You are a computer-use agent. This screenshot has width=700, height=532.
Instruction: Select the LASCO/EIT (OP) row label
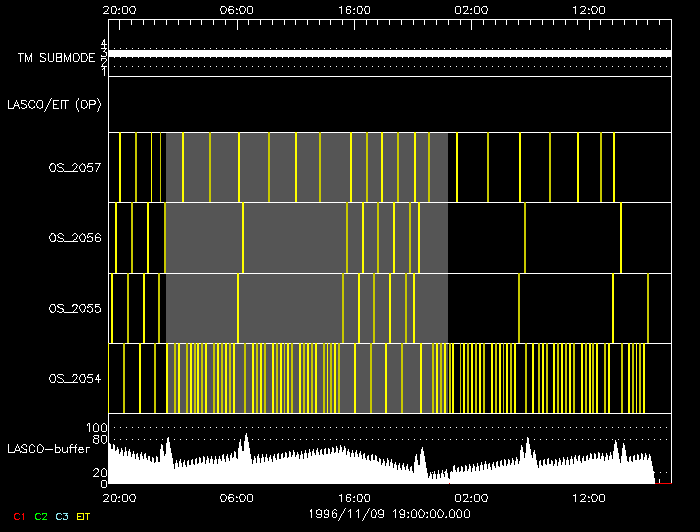point(54,104)
